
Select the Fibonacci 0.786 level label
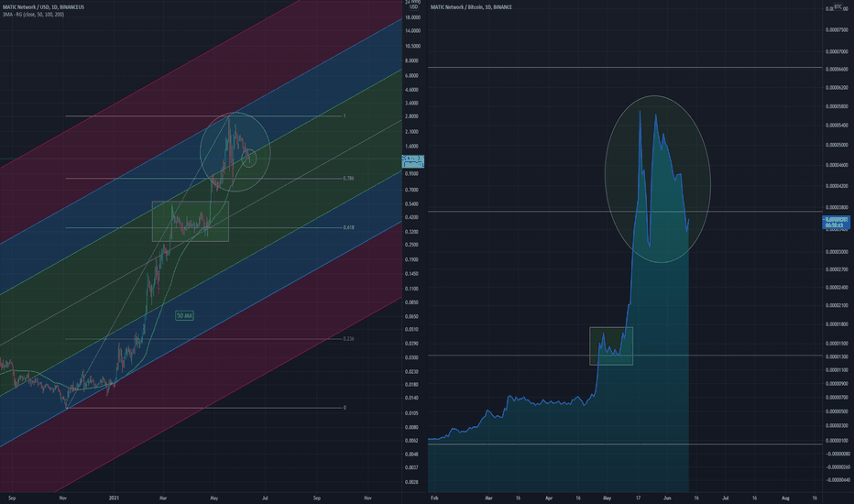(348, 178)
